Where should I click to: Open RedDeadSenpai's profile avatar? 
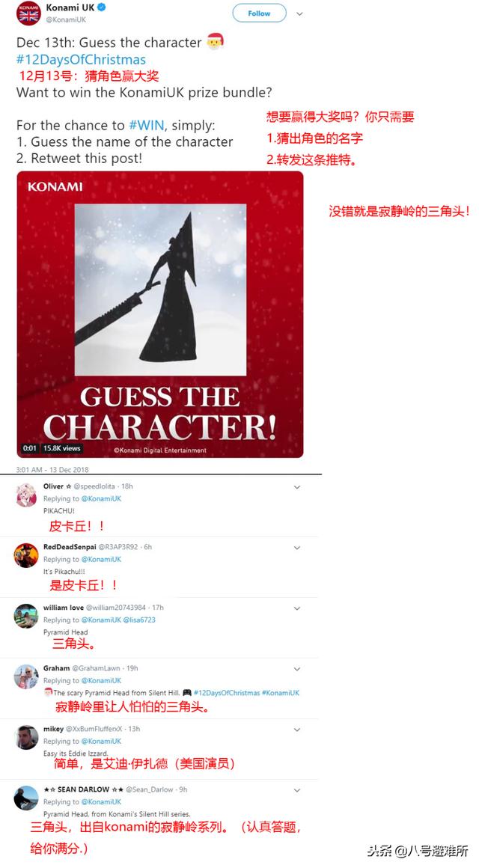tap(26, 556)
